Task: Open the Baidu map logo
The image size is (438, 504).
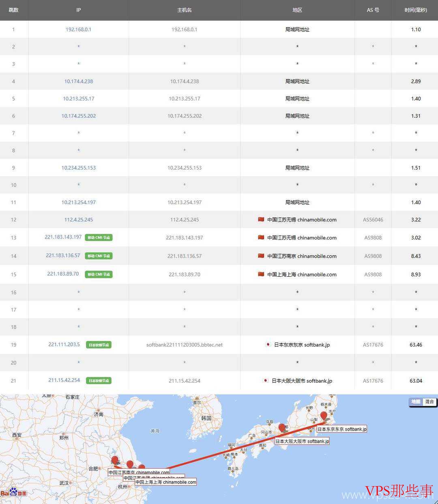Action: coord(13,493)
